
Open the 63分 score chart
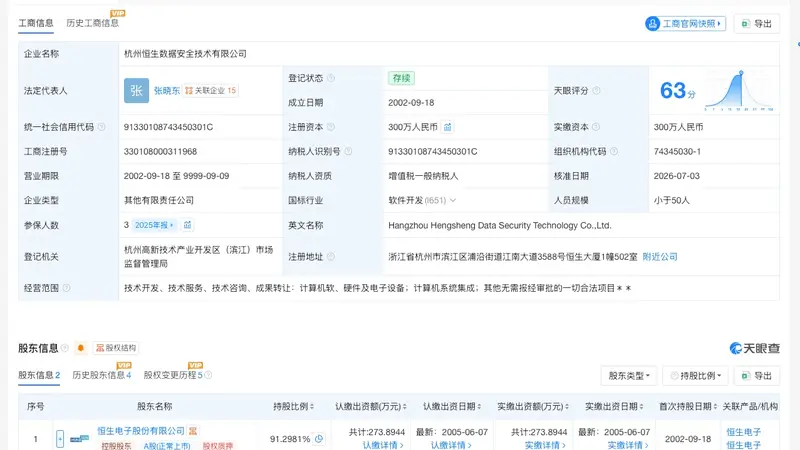pyautogui.click(x=740, y=91)
